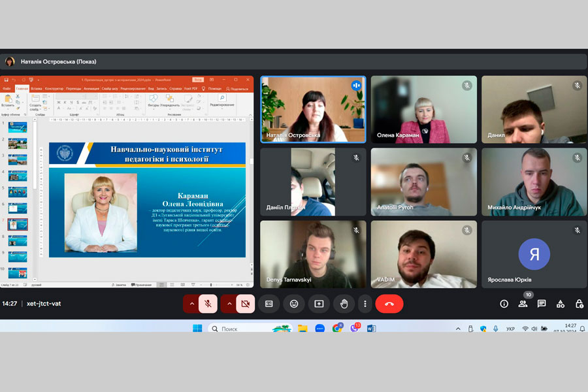Open the Zoom app on taskbar
This screenshot has height=392, width=588.
(x=320, y=328)
